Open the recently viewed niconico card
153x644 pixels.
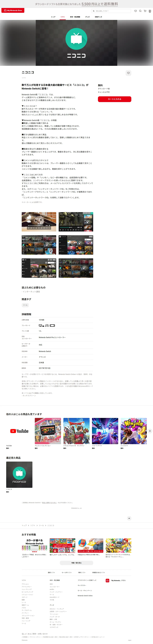[19, 477]
